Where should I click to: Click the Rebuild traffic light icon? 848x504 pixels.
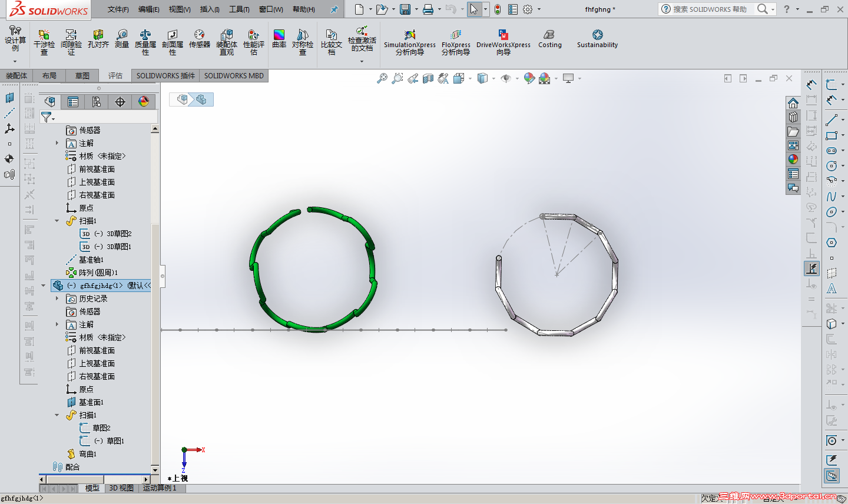tap(498, 9)
